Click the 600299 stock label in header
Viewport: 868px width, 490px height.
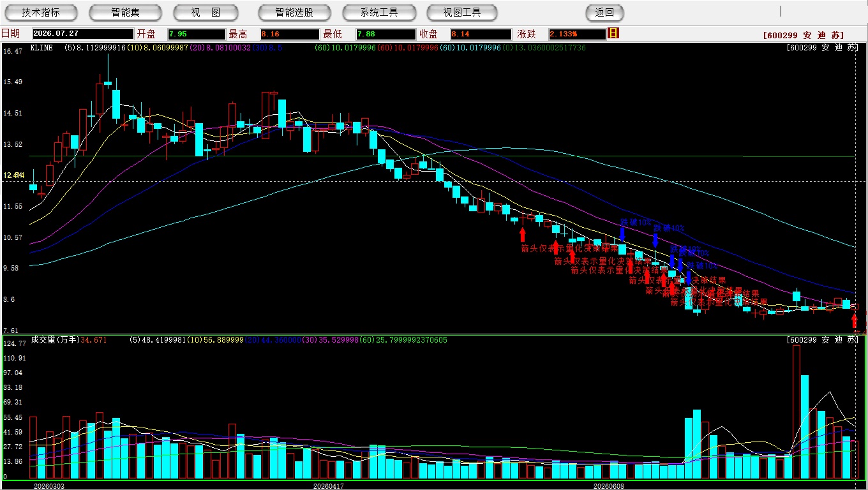(804, 36)
